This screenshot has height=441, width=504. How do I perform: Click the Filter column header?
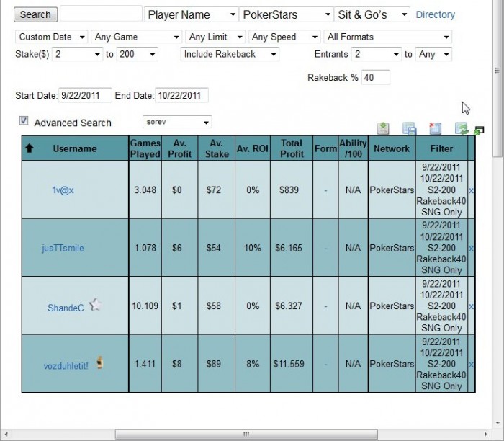click(x=441, y=148)
